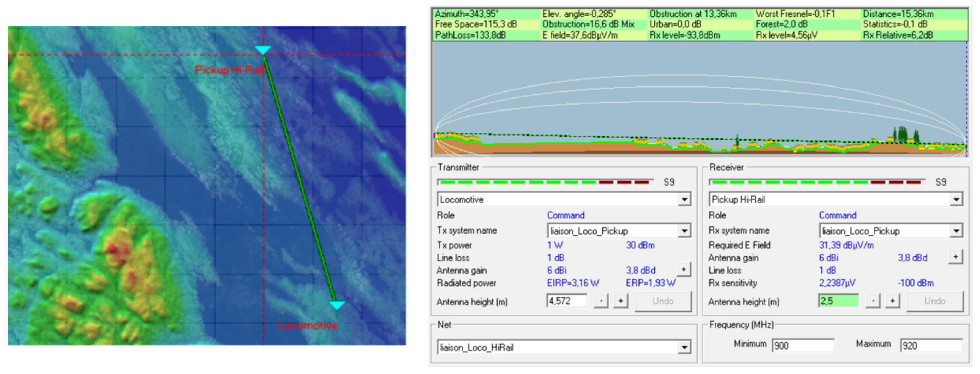Increase receiver antenna height with plus
980x374 pixels.
click(893, 301)
